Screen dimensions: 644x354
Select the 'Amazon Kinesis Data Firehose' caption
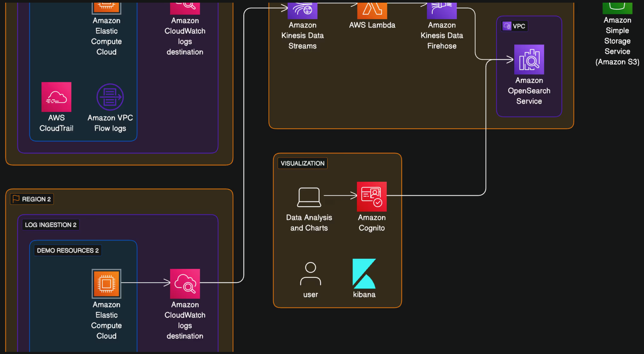click(442, 35)
